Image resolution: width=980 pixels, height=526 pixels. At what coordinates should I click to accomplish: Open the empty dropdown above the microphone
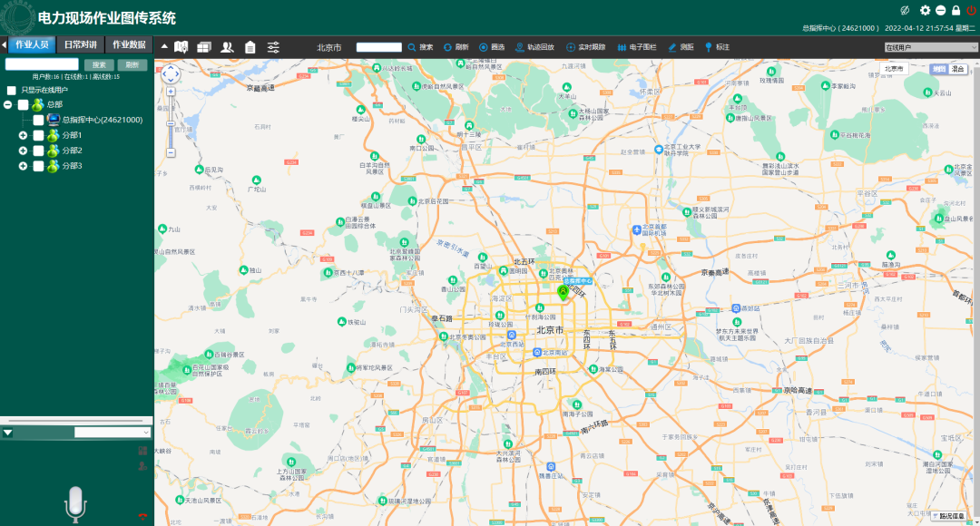[x=113, y=433]
